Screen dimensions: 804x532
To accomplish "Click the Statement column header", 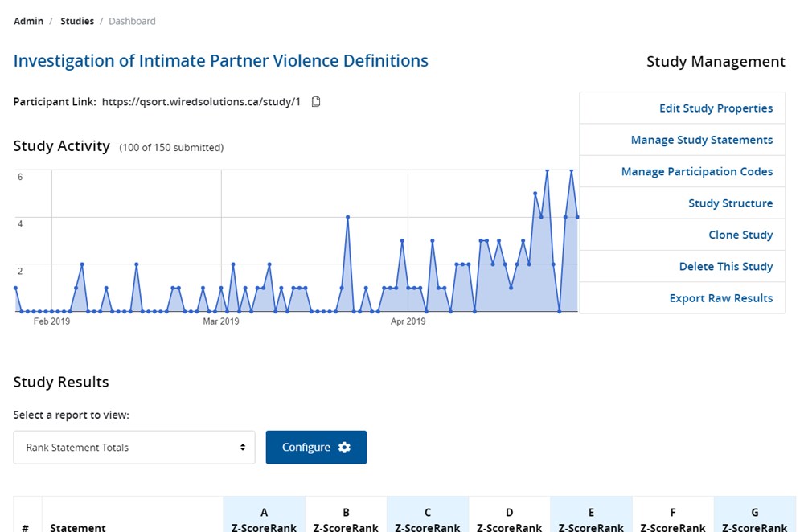I will point(78,527).
